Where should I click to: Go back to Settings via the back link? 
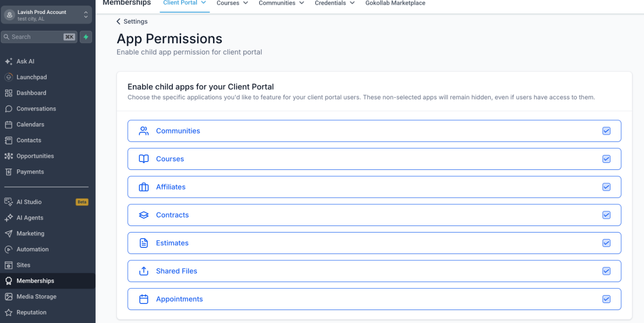coord(132,21)
